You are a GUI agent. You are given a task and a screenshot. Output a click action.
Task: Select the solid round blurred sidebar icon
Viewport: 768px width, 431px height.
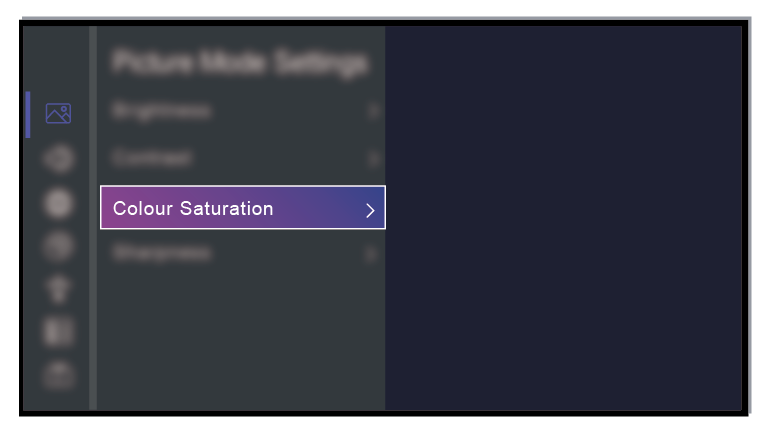tap(58, 203)
